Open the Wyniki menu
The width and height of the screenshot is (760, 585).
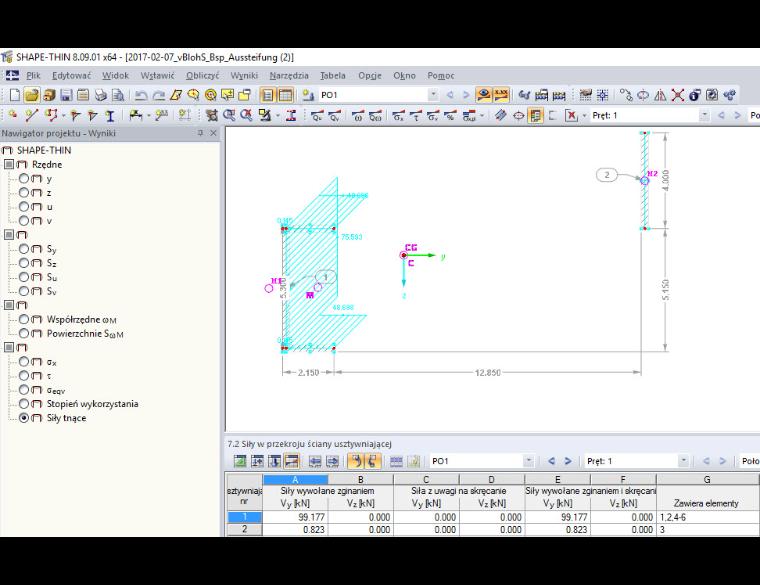click(244, 76)
